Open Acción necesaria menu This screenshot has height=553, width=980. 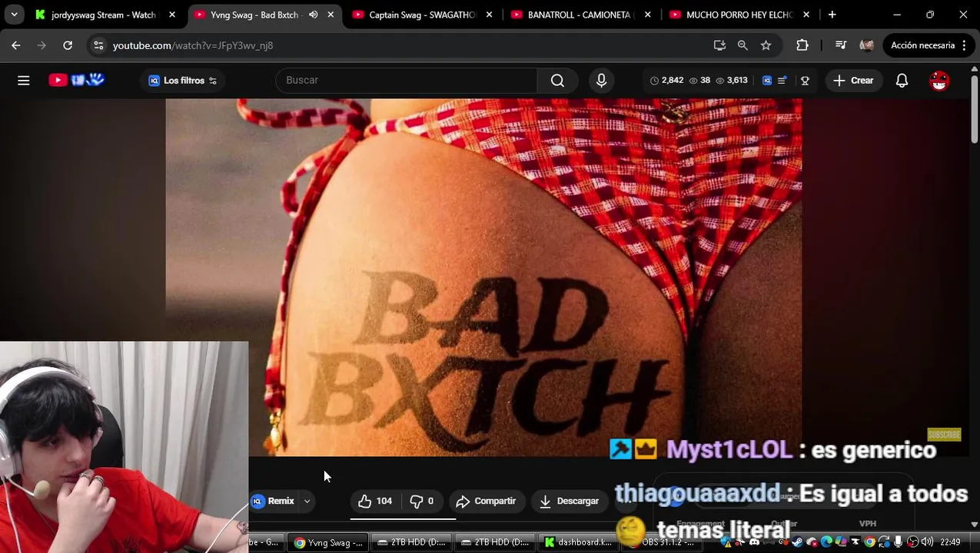click(929, 45)
